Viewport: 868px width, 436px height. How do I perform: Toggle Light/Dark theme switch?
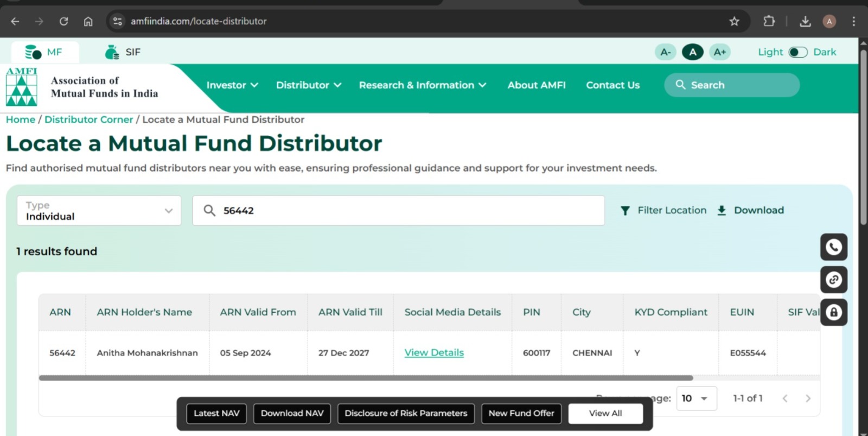[x=798, y=52]
